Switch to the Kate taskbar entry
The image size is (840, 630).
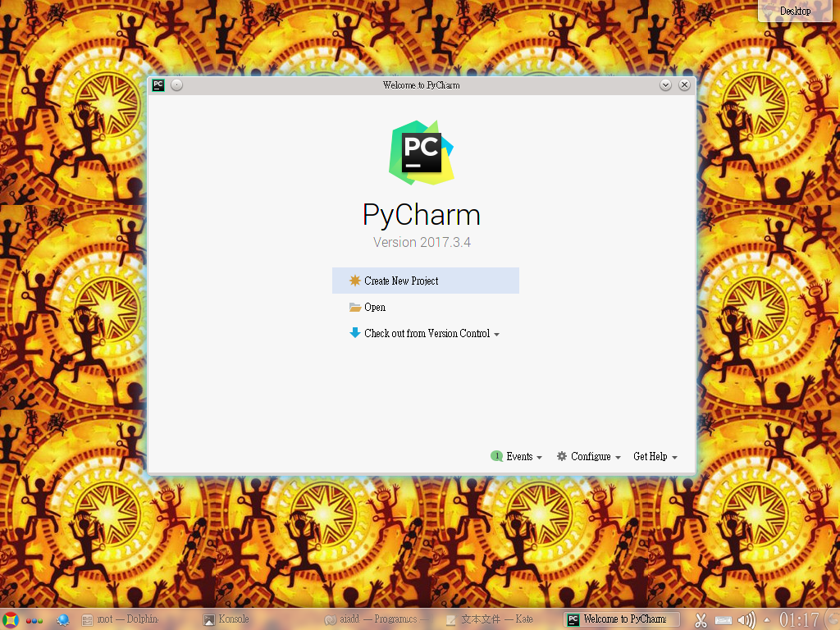(x=491, y=619)
